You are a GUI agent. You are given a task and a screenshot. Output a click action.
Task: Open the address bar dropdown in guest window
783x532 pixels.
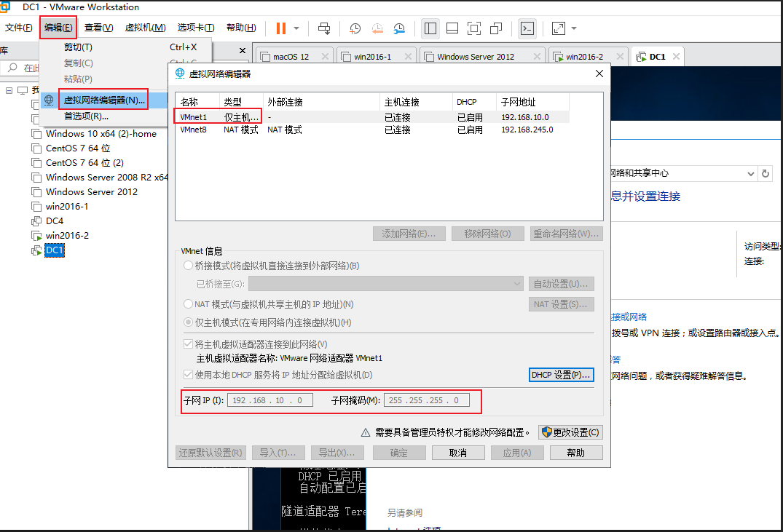(750, 174)
